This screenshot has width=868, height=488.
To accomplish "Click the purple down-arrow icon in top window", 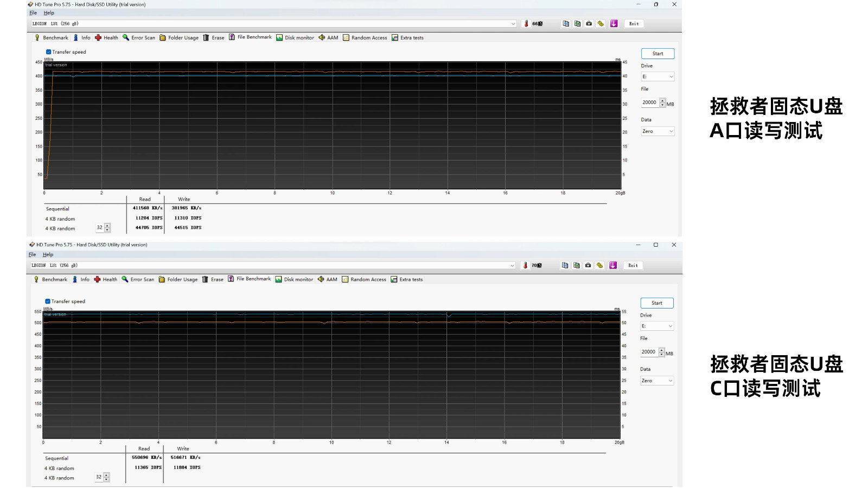I will point(614,23).
